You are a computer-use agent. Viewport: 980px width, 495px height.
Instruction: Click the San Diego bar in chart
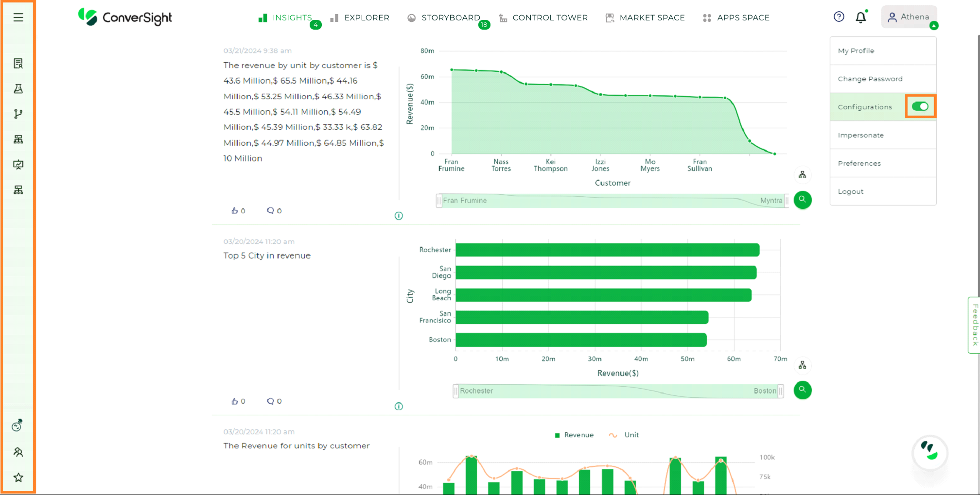[606, 272]
